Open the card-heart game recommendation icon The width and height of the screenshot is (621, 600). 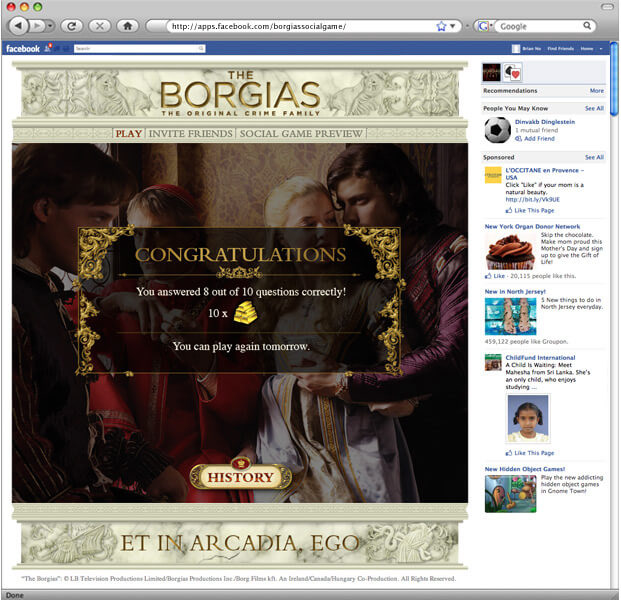(x=512, y=72)
